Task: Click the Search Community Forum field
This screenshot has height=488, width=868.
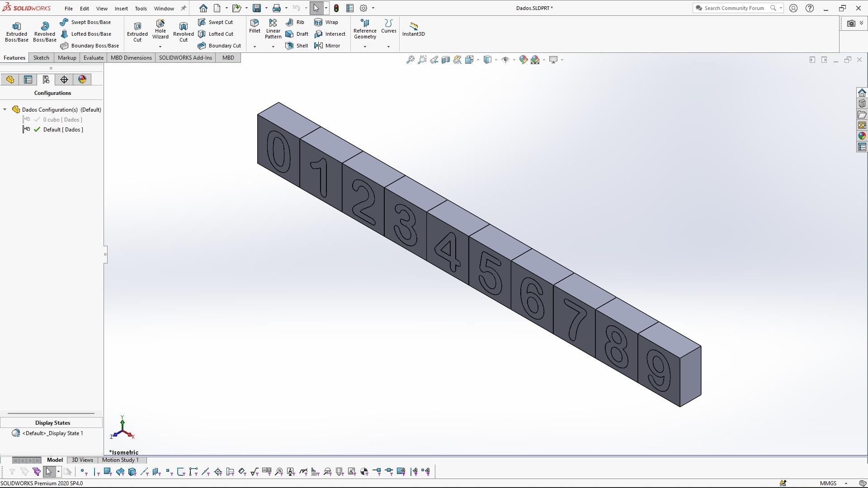Action: [x=737, y=8]
